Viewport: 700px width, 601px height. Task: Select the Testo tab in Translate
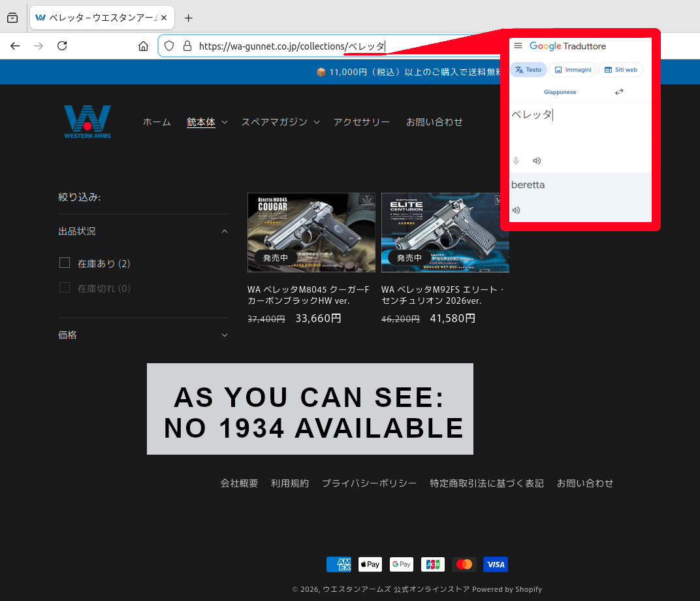coord(528,70)
